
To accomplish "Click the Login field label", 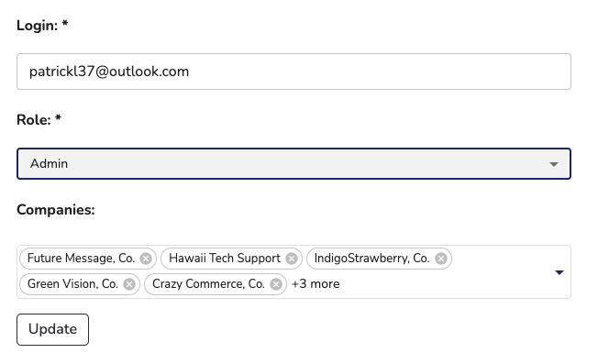I will pyautogui.click(x=42, y=26).
